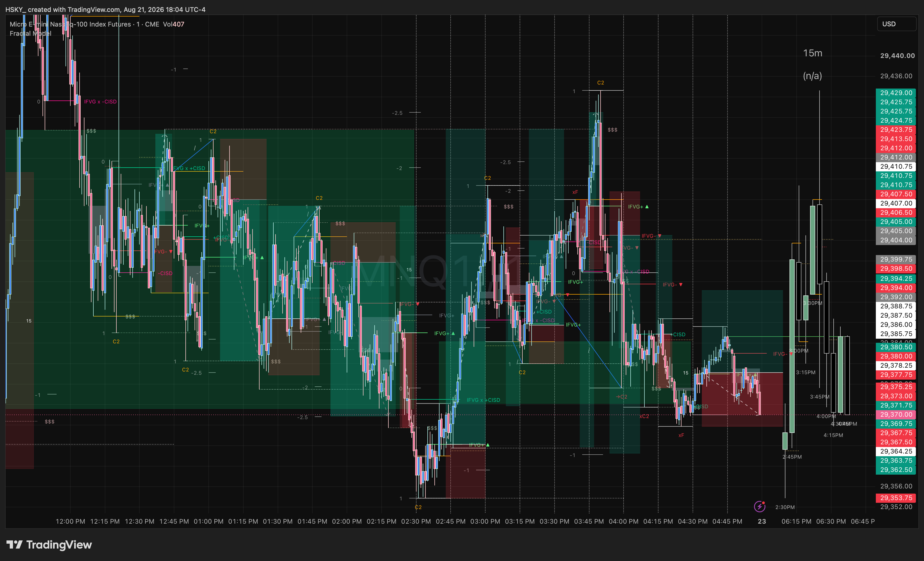Click the green 'IFVG x +CISD' label near 02:45 PM
Screen dimensions: 924x561
[x=483, y=400]
